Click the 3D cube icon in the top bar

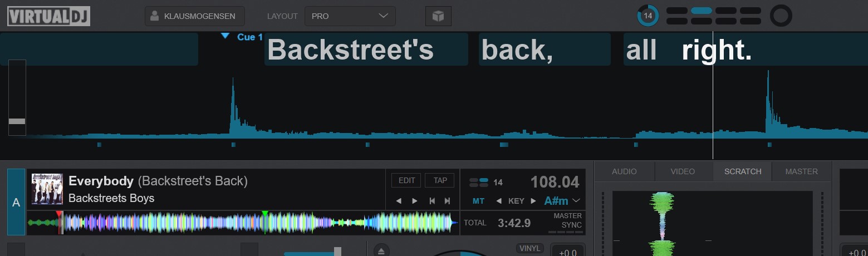pyautogui.click(x=438, y=16)
